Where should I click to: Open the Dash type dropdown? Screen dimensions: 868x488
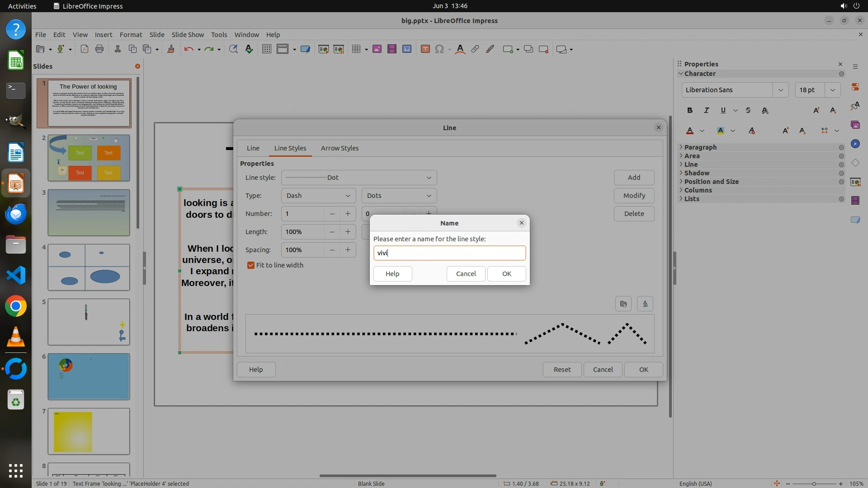[x=318, y=196]
